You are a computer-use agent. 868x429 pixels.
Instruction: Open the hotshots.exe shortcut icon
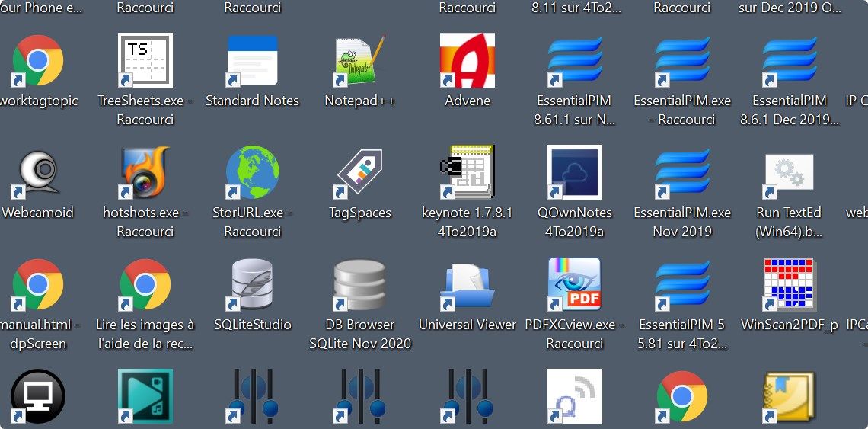[145, 172]
